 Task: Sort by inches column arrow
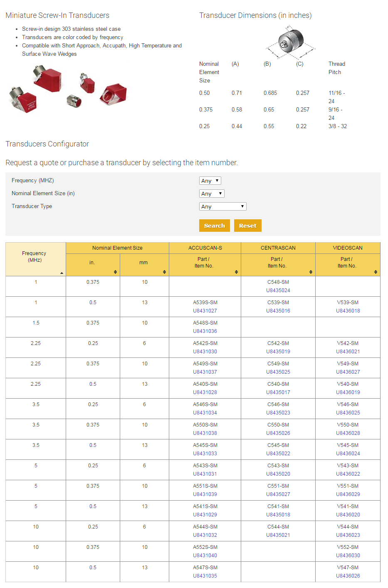pyautogui.click(x=115, y=272)
